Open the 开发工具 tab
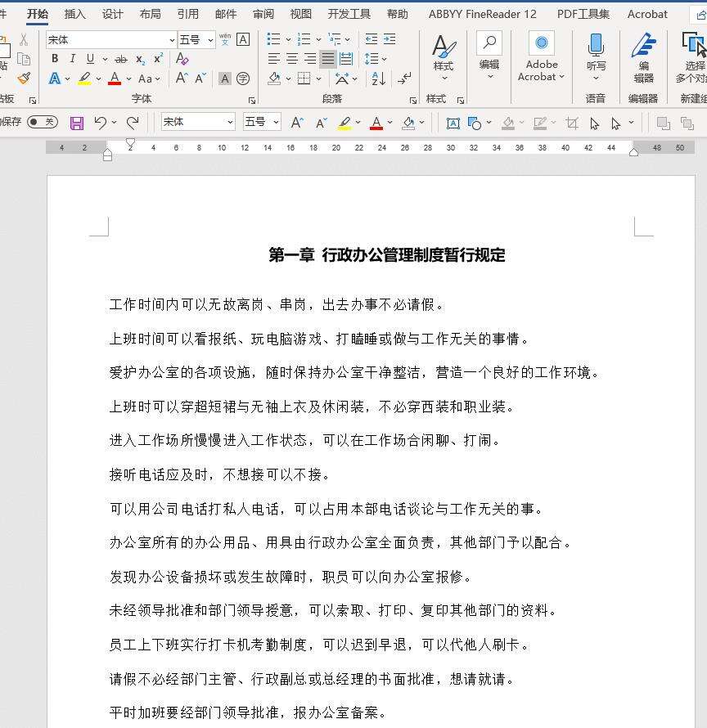The width and height of the screenshot is (707, 728). (x=349, y=14)
